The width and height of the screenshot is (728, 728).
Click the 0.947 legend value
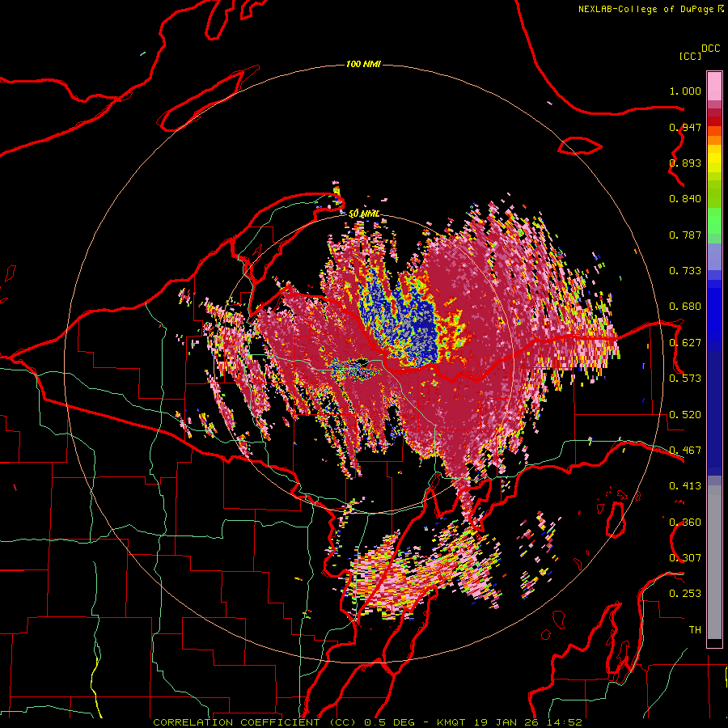click(685, 127)
